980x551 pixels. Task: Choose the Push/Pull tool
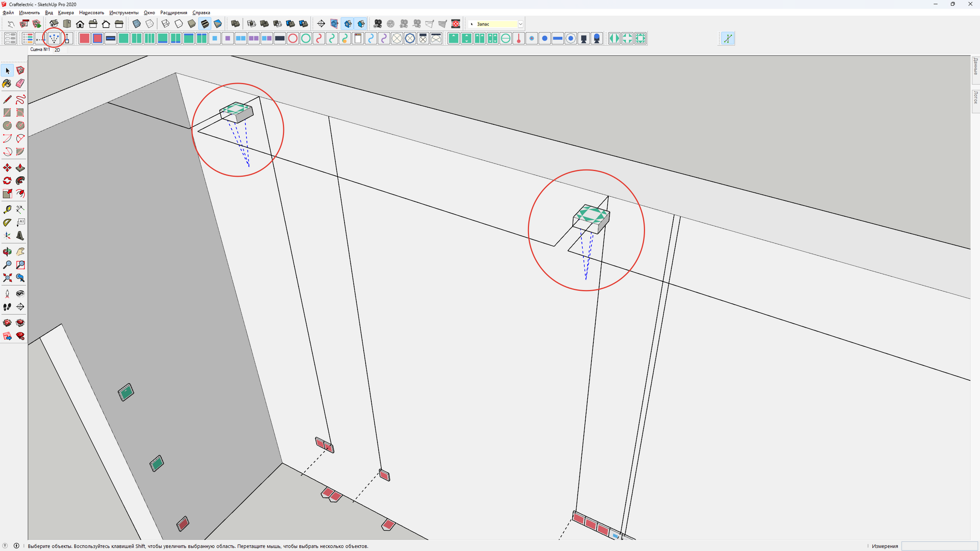click(x=20, y=168)
